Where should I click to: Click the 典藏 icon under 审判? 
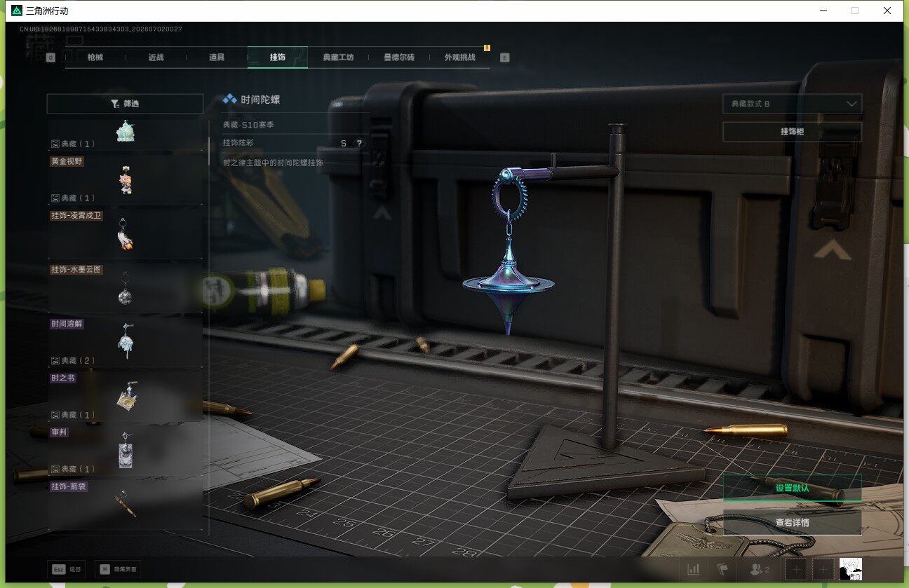[55, 469]
